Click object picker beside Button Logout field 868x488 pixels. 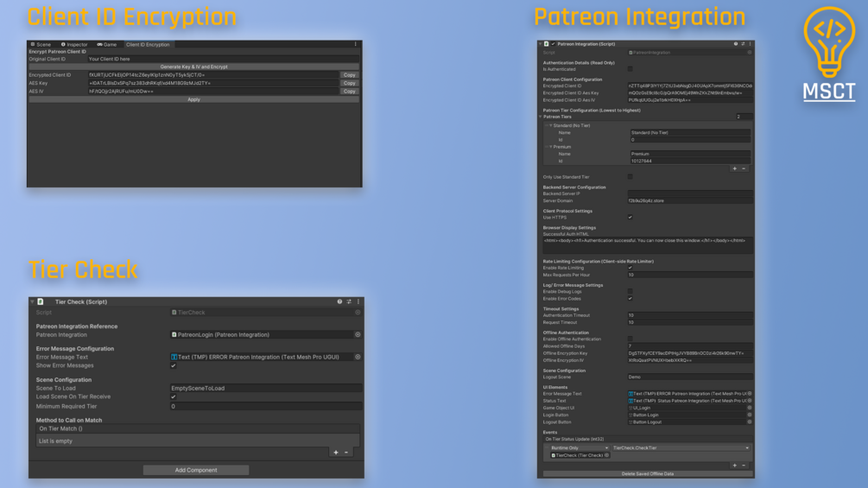point(750,421)
